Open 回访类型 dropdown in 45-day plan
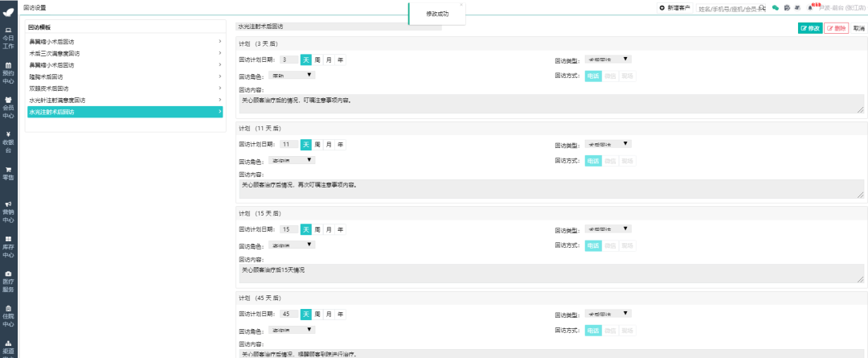 (x=608, y=313)
